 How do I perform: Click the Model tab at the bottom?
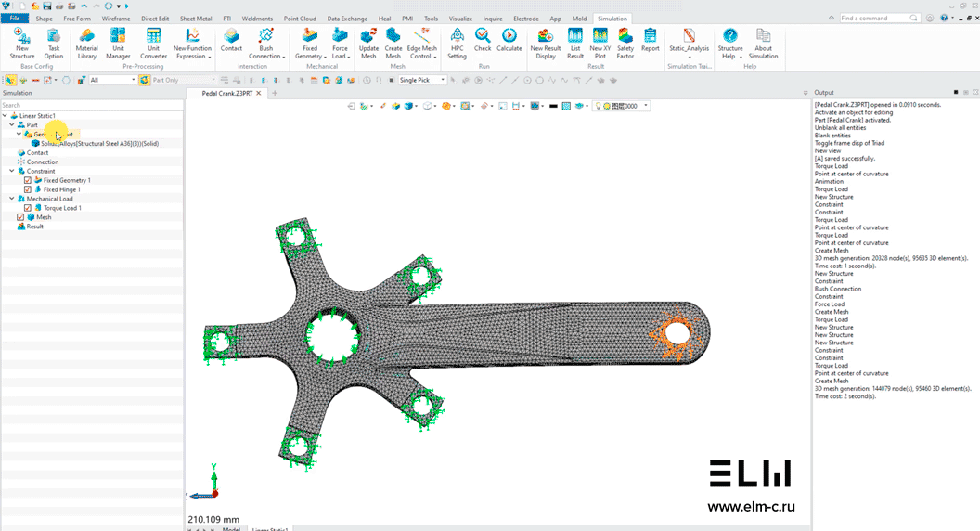coord(231,528)
